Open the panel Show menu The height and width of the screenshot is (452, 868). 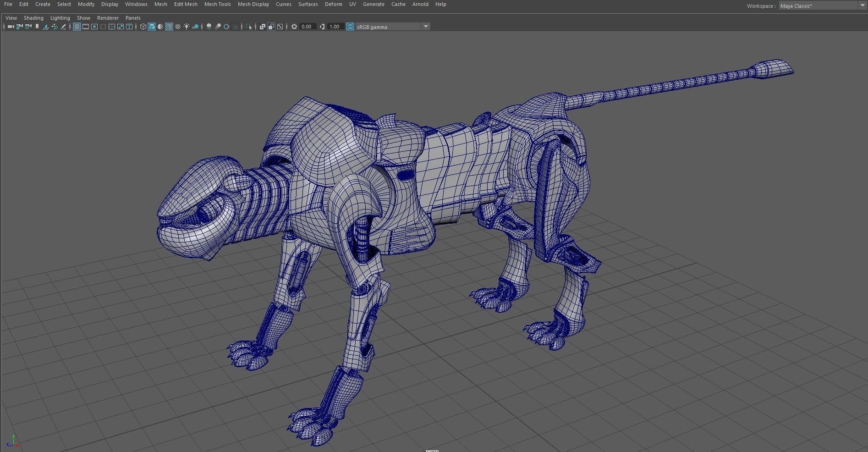(x=83, y=18)
